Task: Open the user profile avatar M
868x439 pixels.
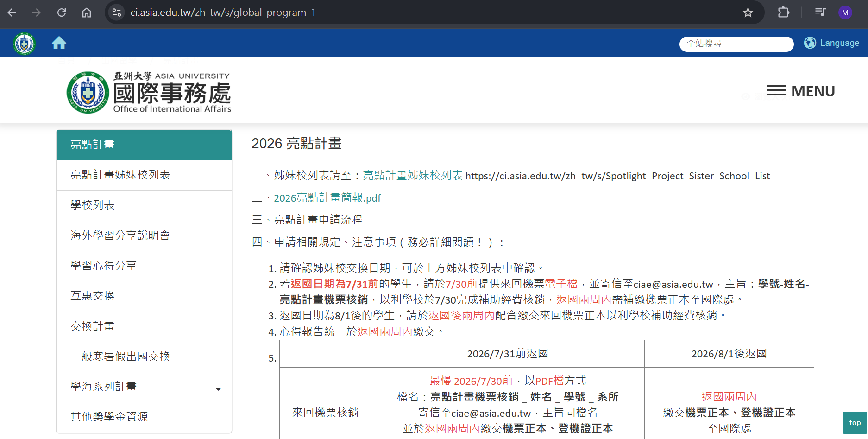Action: 845,13
